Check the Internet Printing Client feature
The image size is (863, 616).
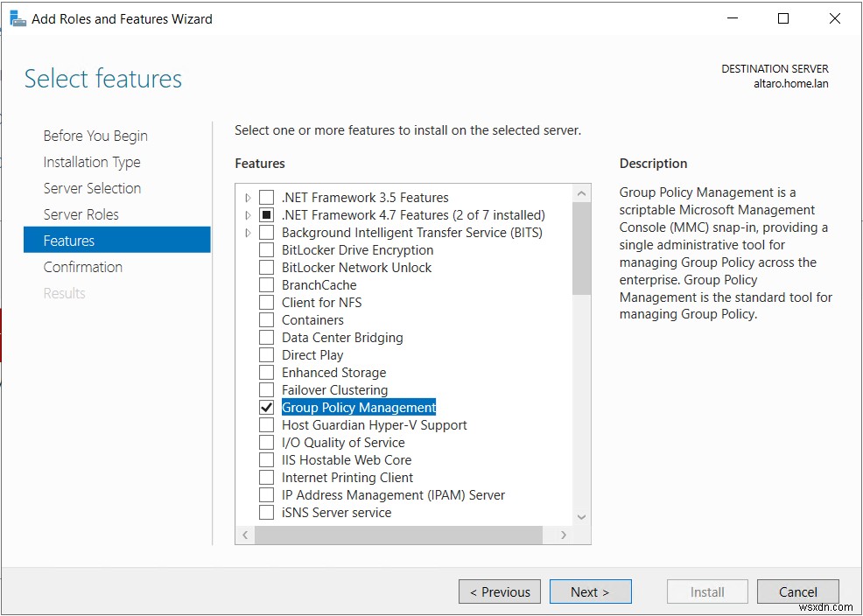point(266,477)
